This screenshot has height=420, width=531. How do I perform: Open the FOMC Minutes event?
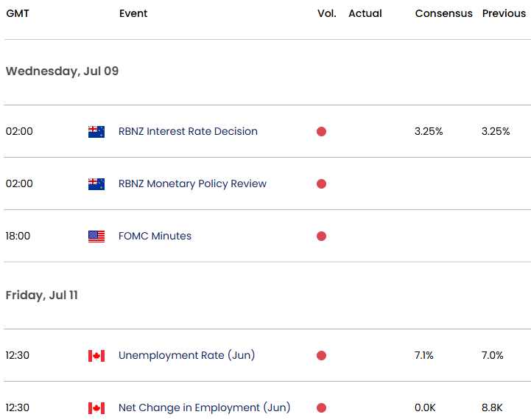pyautogui.click(x=155, y=237)
